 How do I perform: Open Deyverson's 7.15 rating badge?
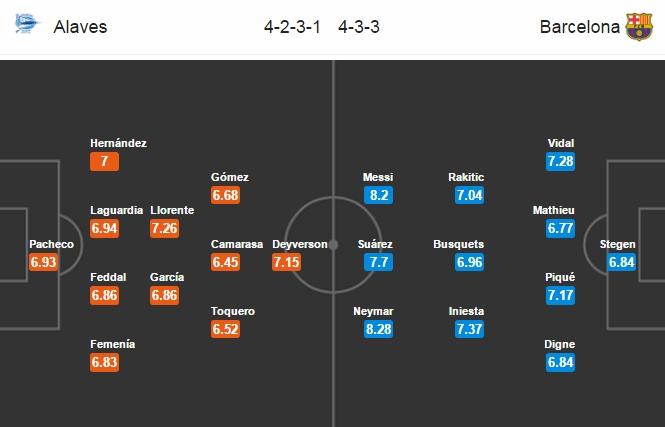288,263
